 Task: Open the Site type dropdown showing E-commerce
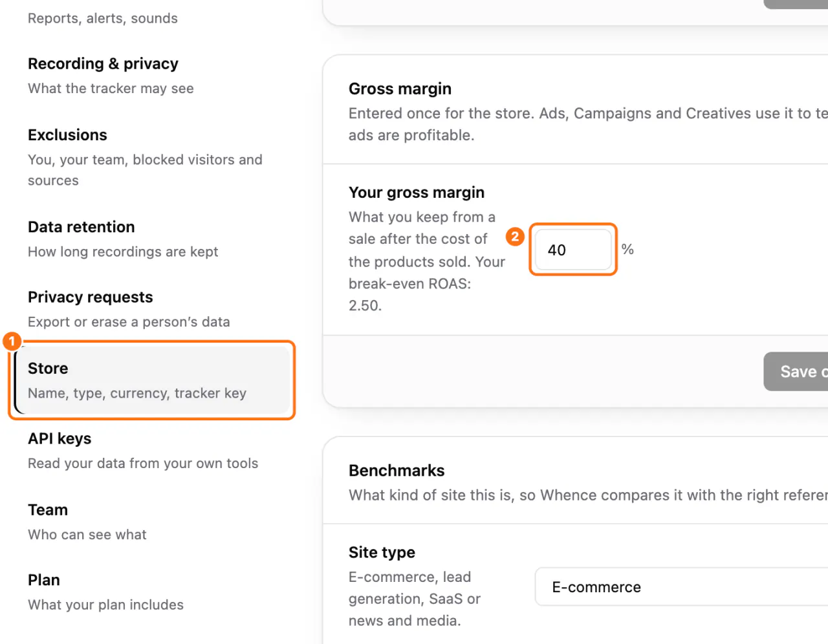pyautogui.click(x=681, y=587)
